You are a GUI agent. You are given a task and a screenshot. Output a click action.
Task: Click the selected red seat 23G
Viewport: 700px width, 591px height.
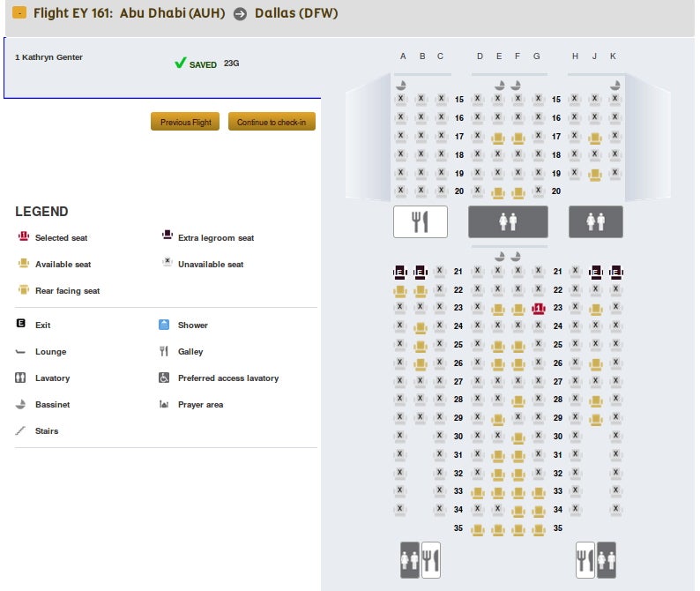[x=539, y=309]
